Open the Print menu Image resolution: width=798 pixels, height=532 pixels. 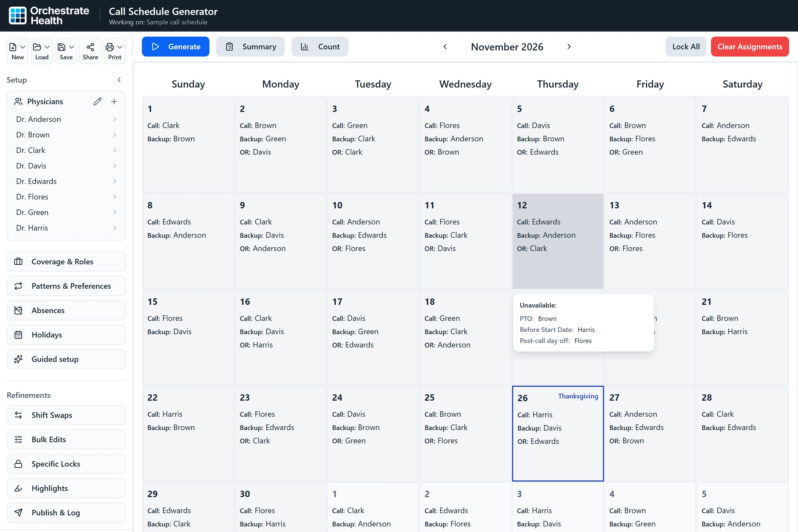(115, 51)
